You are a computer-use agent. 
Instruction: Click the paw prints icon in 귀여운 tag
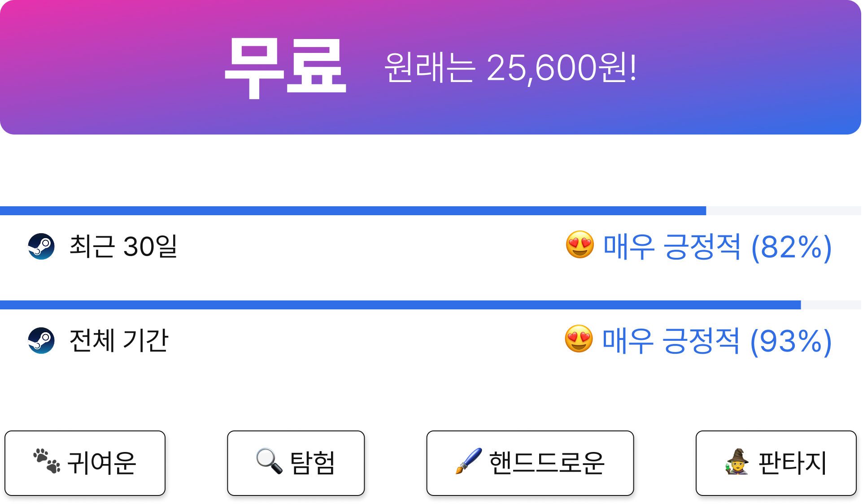coord(47,461)
